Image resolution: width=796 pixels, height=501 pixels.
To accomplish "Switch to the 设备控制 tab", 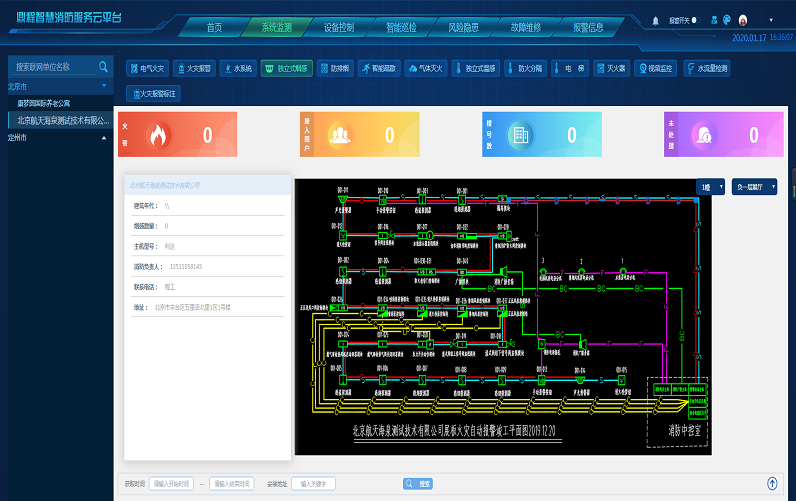I will pyautogui.click(x=339, y=27).
